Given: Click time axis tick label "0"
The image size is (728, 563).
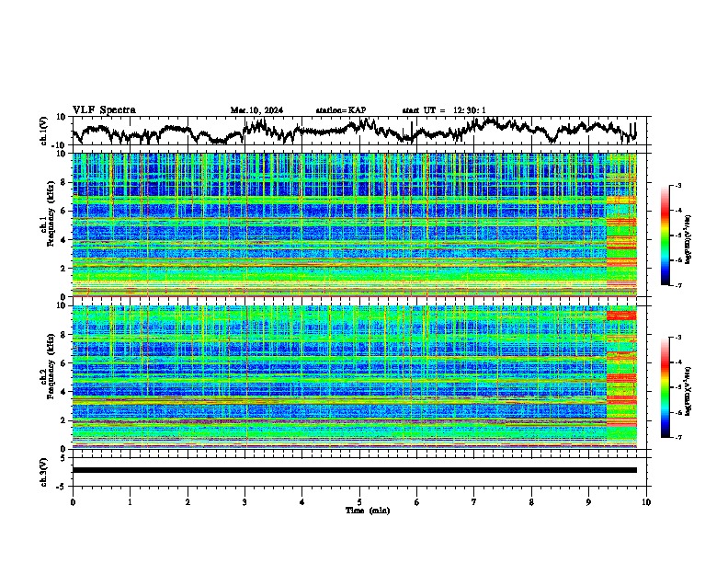Looking at the screenshot, I should click(x=73, y=502).
